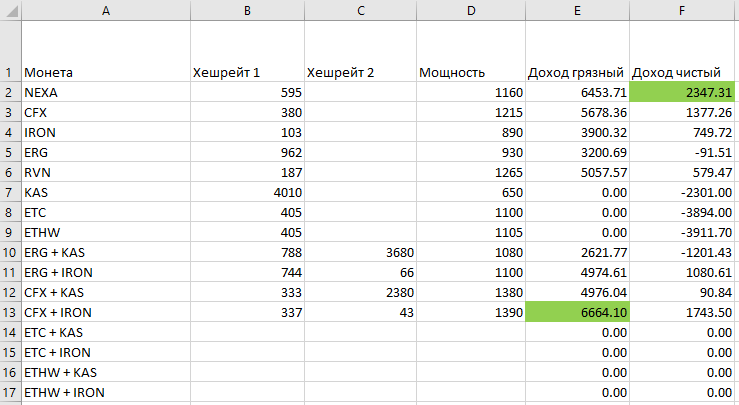739x405 pixels.
Task: Click power value 650
Action: click(x=471, y=192)
